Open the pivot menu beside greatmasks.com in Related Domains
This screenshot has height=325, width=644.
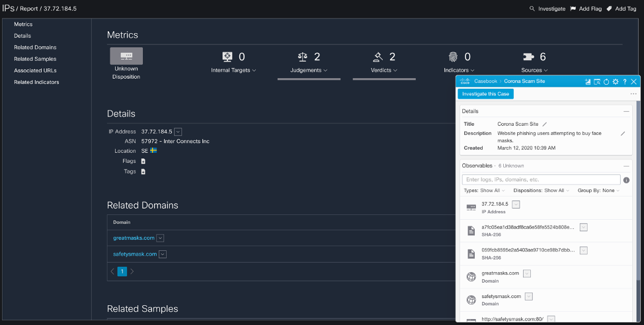161,238
